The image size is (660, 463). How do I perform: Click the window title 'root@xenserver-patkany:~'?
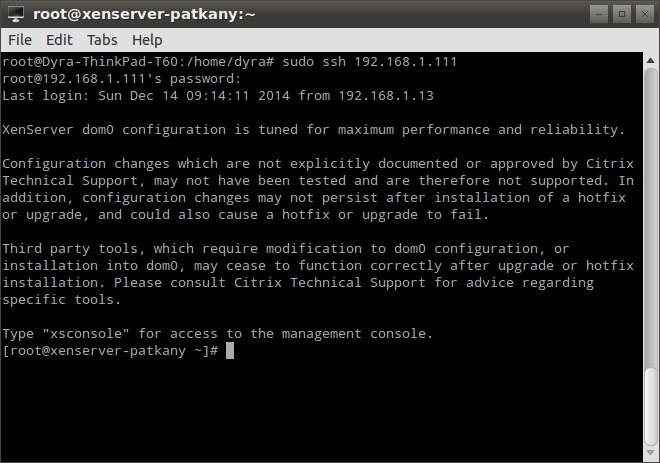click(x=144, y=14)
